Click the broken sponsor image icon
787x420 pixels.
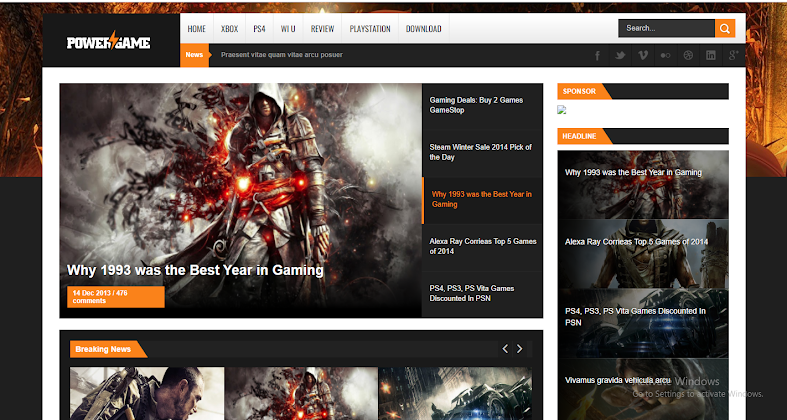[562, 110]
